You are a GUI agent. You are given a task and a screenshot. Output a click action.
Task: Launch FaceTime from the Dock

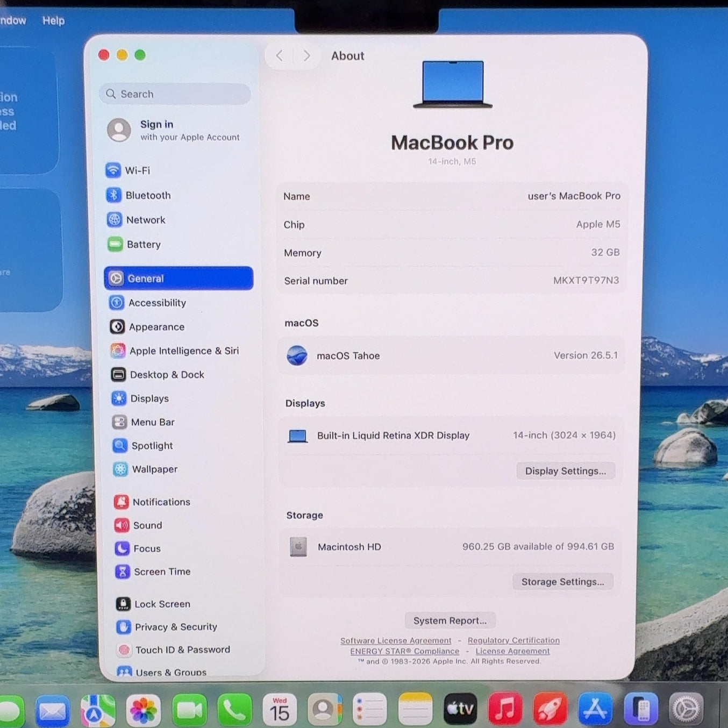click(x=189, y=710)
